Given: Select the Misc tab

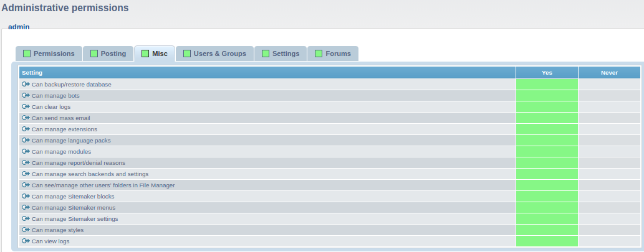Looking at the screenshot, I should click(x=155, y=54).
